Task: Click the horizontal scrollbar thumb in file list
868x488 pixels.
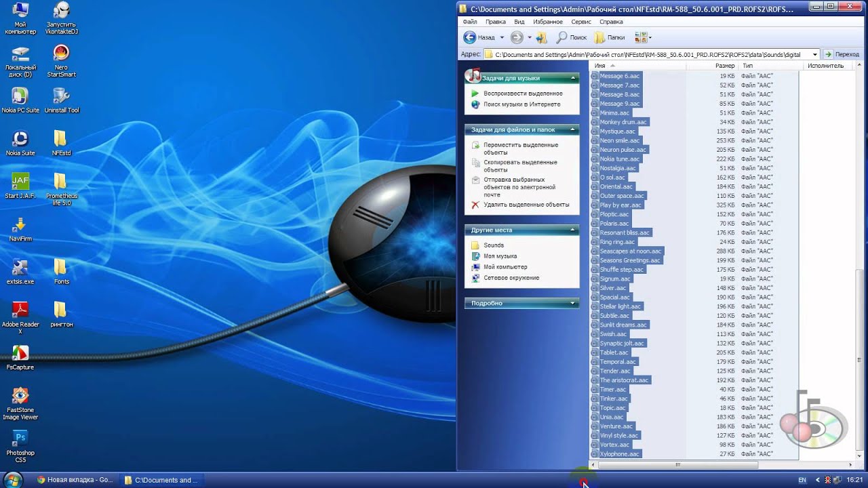Action: (x=677, y=465)
